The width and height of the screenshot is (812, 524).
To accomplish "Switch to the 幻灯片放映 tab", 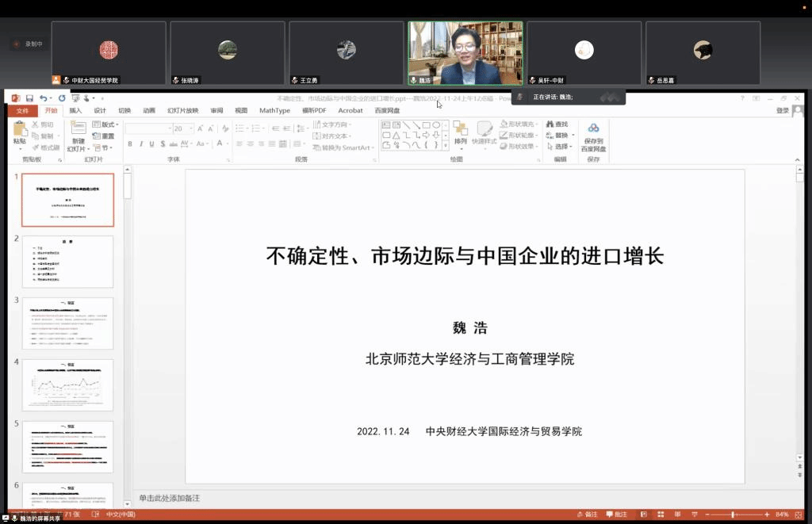I will [x=182, y=111].
